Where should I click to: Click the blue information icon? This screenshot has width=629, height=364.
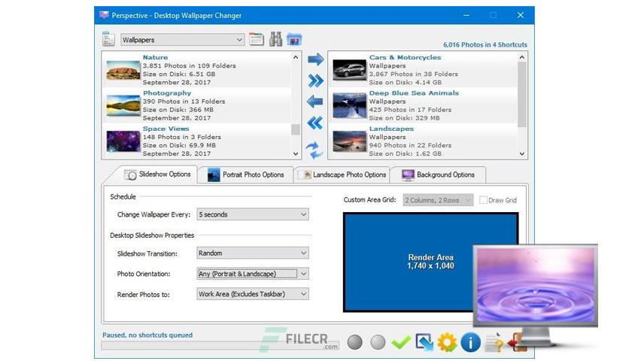point(470,343)
